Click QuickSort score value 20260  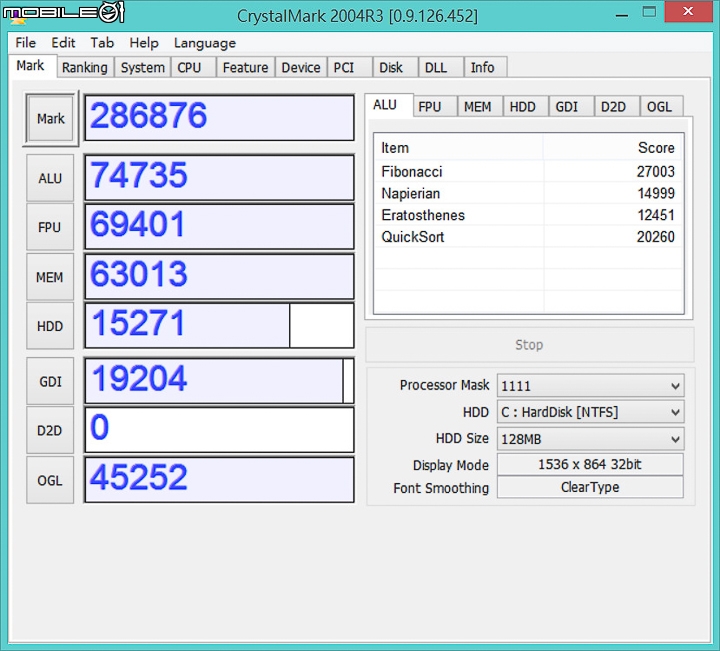(655, 237)
